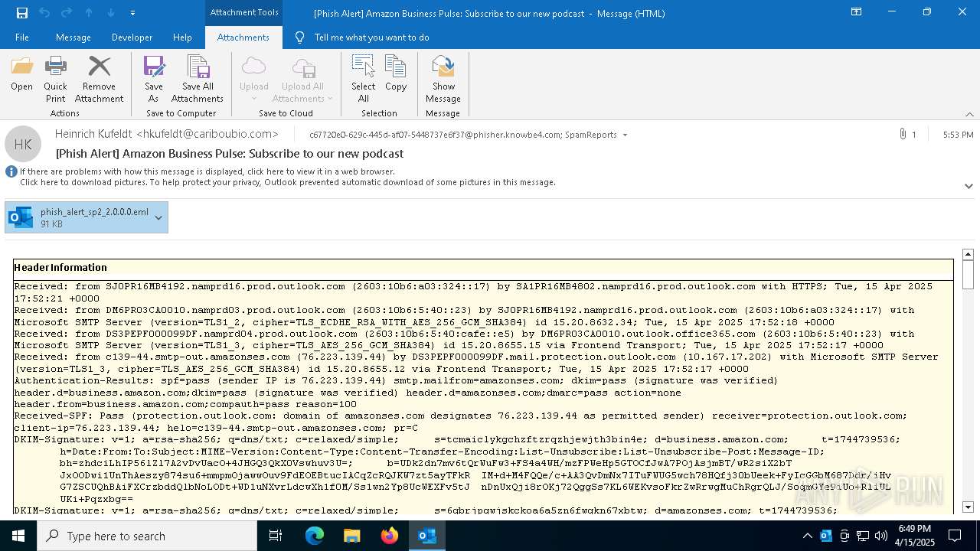Go to previous item with up arrow
The width and height of the screenshot is (980, 551).
point(89,13)
